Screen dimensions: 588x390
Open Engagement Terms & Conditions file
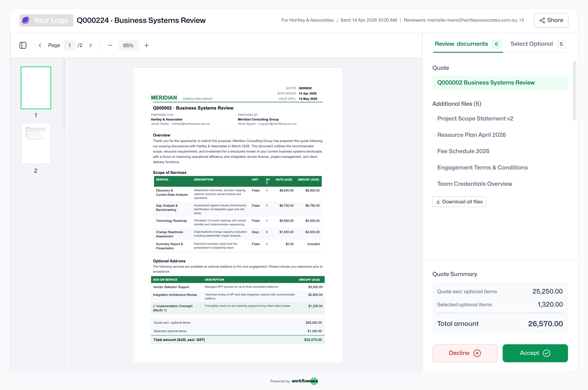482,168
